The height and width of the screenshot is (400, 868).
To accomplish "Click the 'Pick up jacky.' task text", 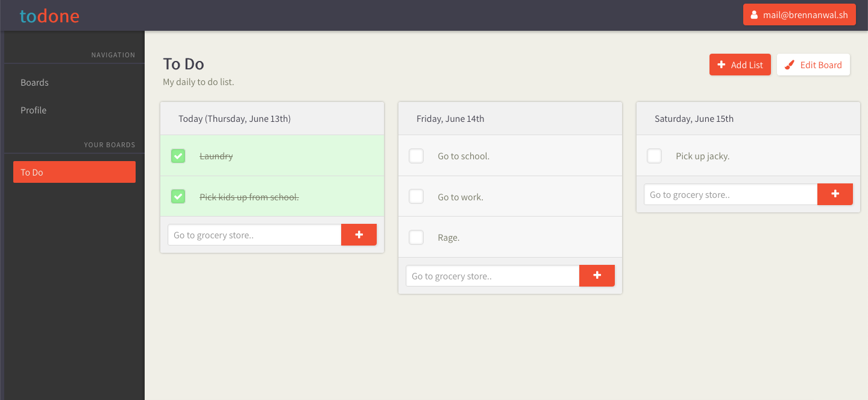I will click(x=702, y=156).
